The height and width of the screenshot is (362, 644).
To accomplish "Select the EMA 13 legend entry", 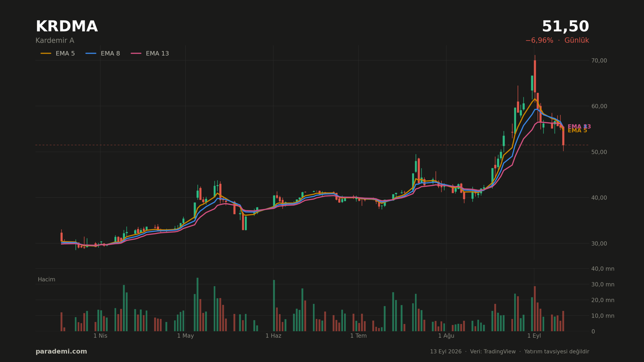I will pyautogui.click(x=150, y=53).
